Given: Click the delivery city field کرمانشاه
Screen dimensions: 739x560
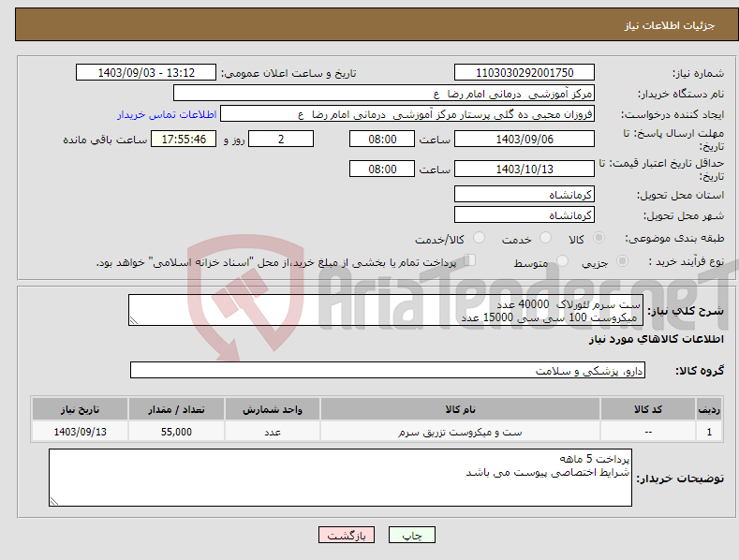Looking at the screenshot, I should (x=525, y=215).
